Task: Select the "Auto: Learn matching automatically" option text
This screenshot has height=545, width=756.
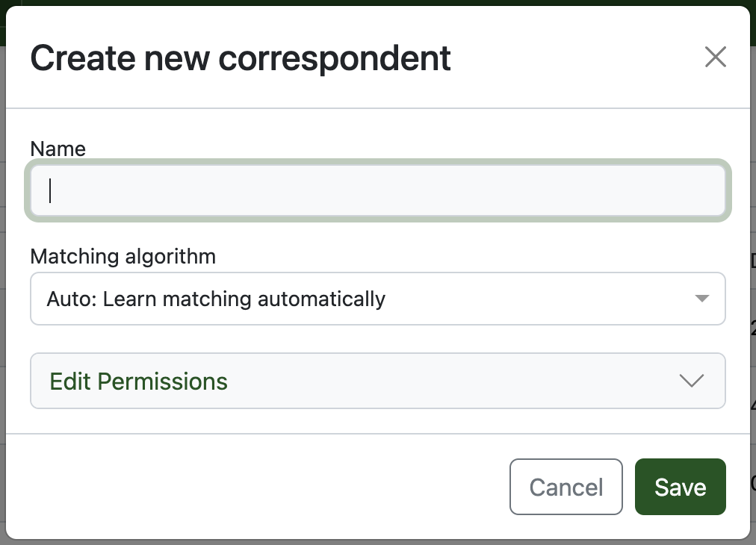Action: (x=216, y=299)
